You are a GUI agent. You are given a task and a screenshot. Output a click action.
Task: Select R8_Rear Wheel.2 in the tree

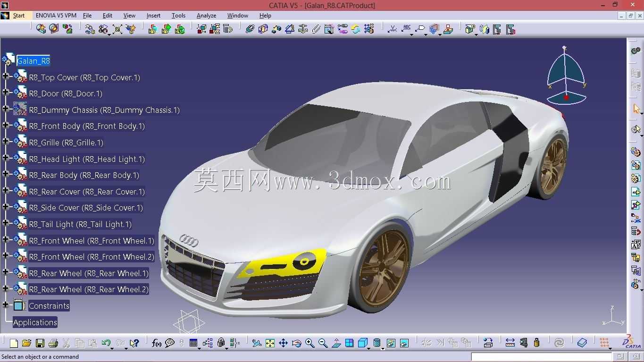coord(89,289)
